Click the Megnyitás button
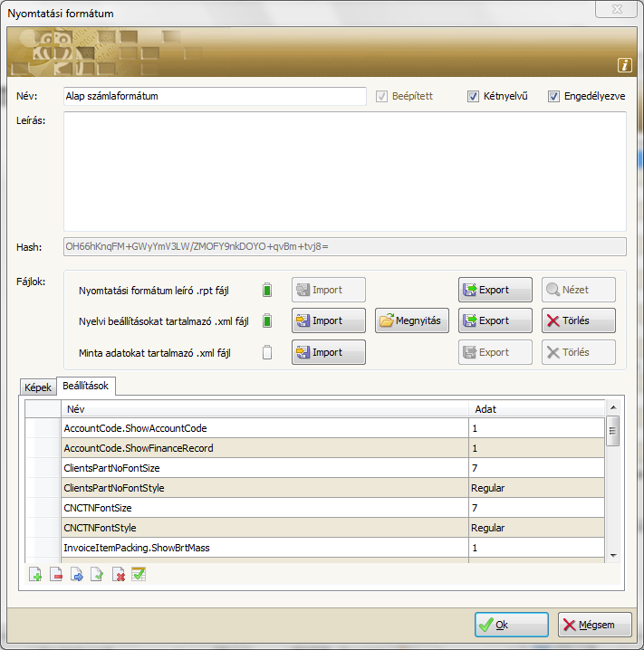 (x=412, y=320)
